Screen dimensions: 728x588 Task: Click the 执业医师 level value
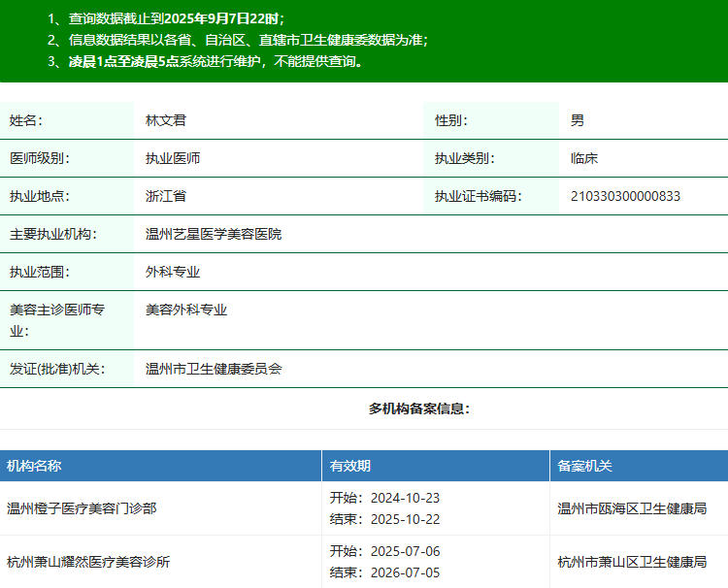pos(173,158)
